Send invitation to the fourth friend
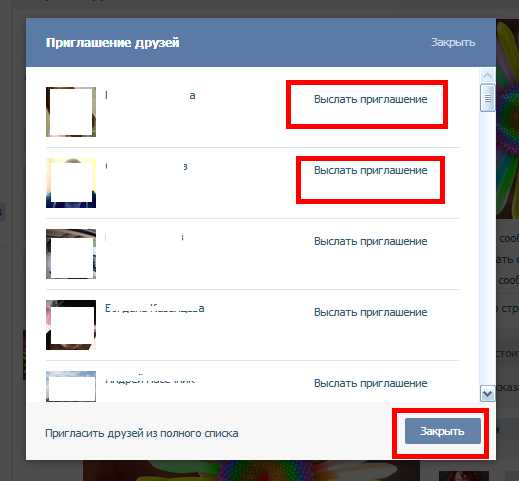 coord(370,312)
